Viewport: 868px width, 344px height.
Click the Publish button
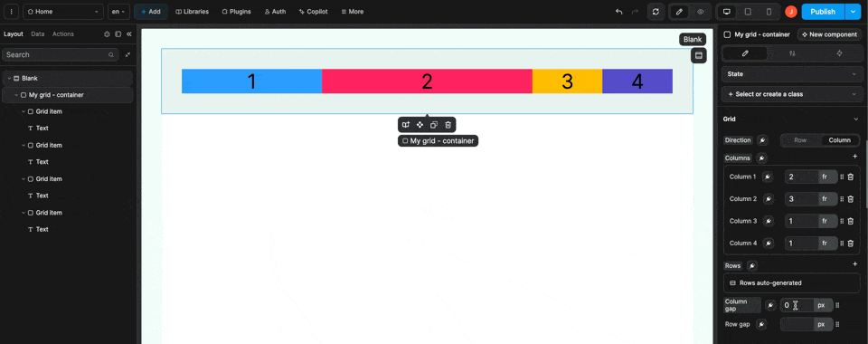coord(823,12)
